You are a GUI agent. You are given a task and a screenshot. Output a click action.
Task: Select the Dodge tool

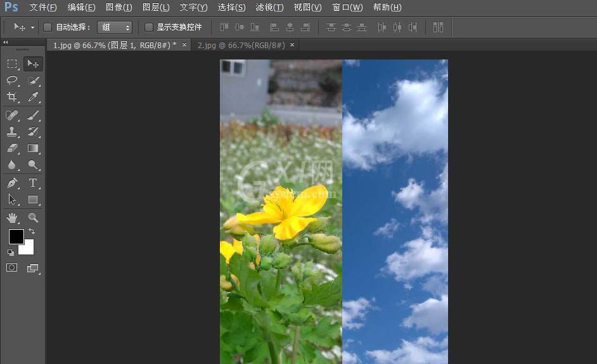(33, 165)
